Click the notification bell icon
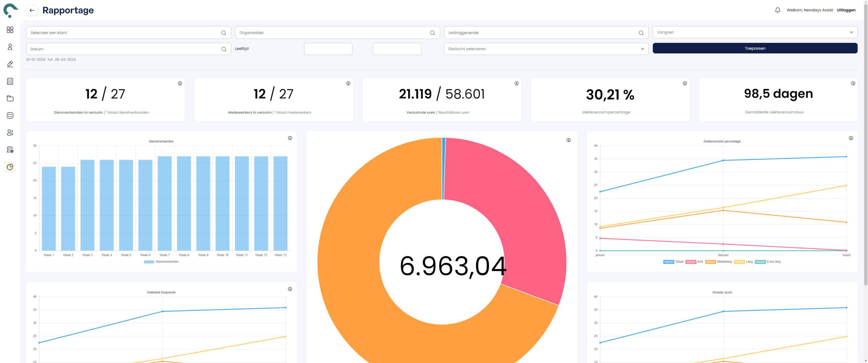The image size is (868, 363). click(777, 10)
